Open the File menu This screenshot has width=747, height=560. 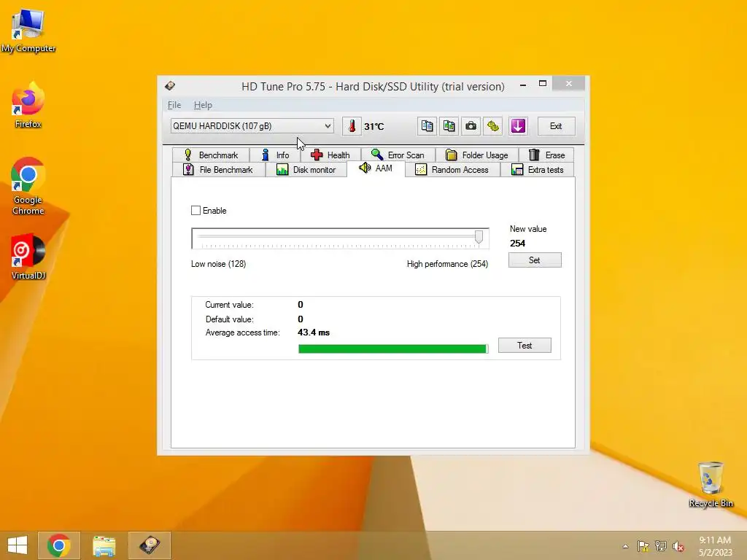[x=174, y=105]
